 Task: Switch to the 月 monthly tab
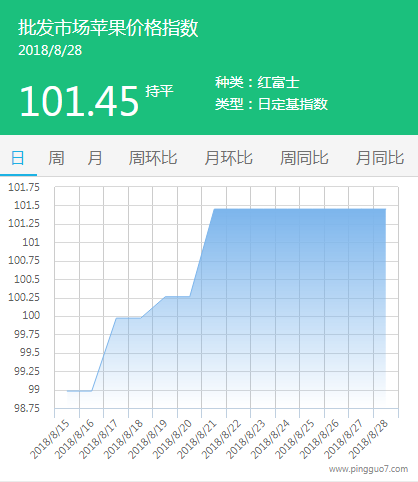[x=95, y=157]
